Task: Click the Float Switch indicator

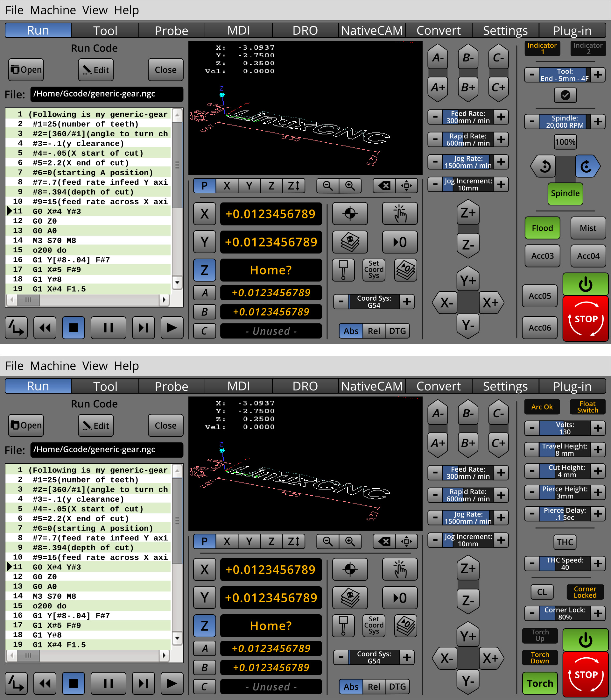Action: (588, 407)
